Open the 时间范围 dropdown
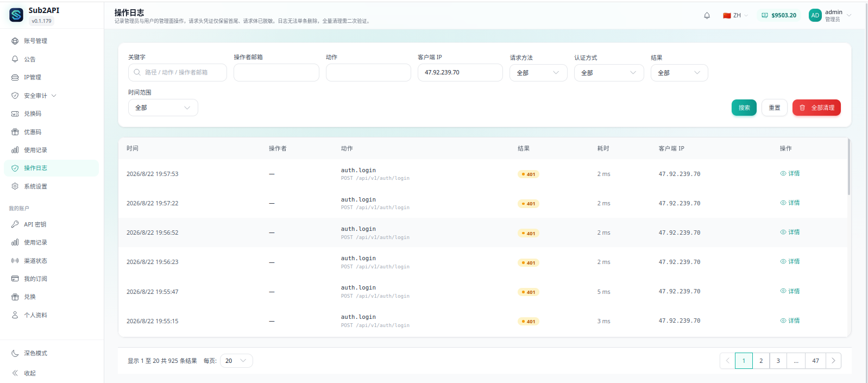This screenshot has width=868, height=383. click(163, 108)
